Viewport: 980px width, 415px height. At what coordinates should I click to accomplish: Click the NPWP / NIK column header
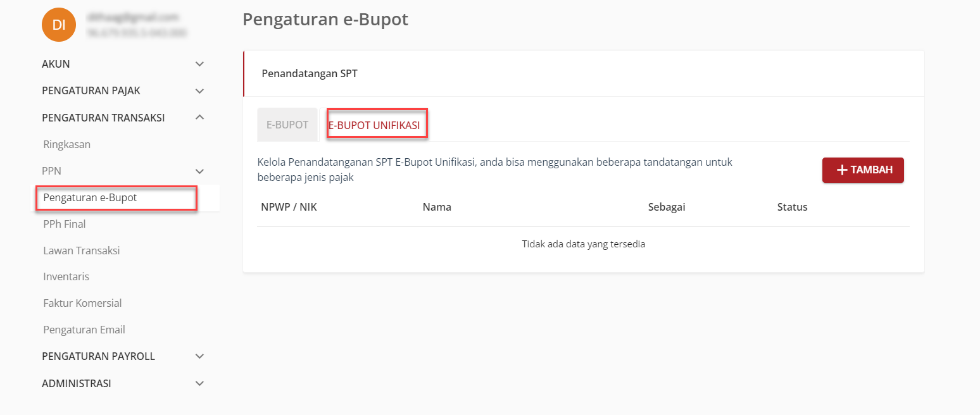click(289, 207)
